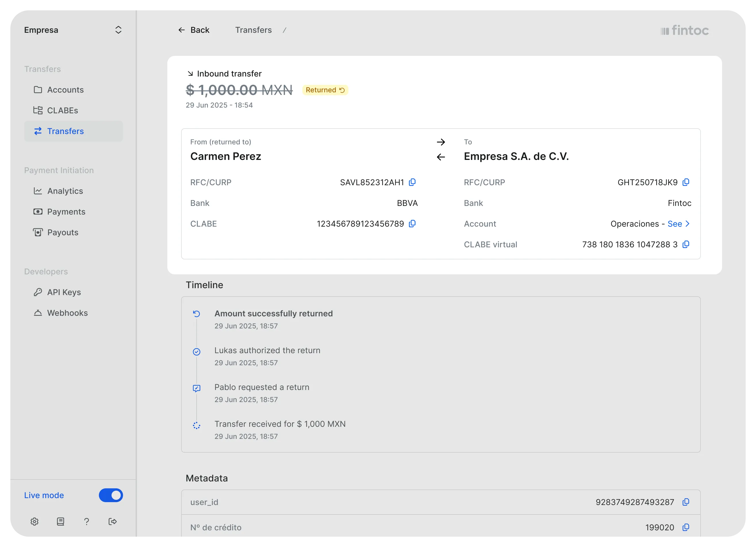Copy the sender's CLABE number
Image resolution: width=756 pixels, height=547 pixels.
click(x=412, y=223)
